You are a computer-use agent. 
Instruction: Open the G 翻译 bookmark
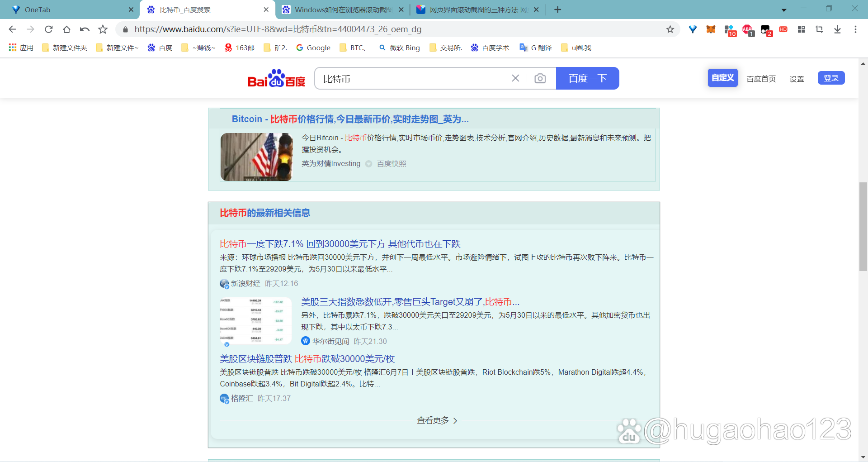pos(536,48)
